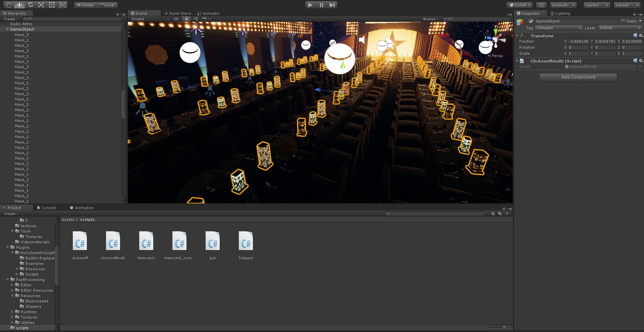This screenshot has width=644, height=332.
Task: Click Position X value field
Action: (578, 41)
